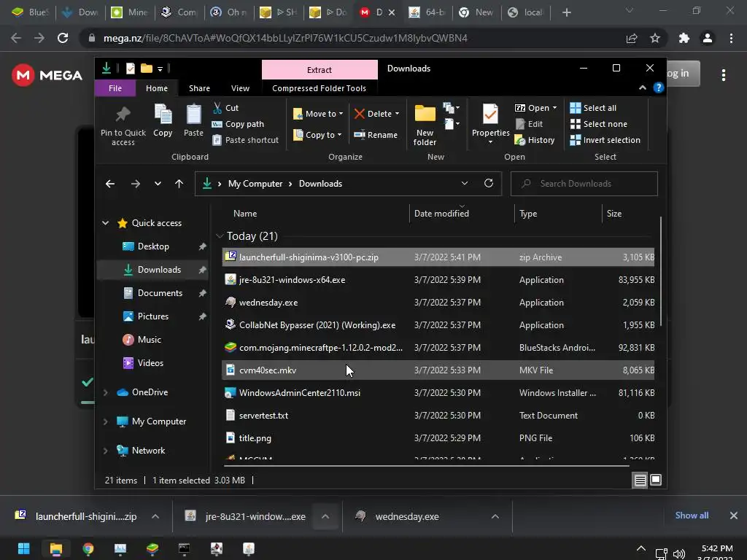The image size is (747, 560).
Task: Open menu for launcherfull-shigini zip download
Action: (155, 516)
